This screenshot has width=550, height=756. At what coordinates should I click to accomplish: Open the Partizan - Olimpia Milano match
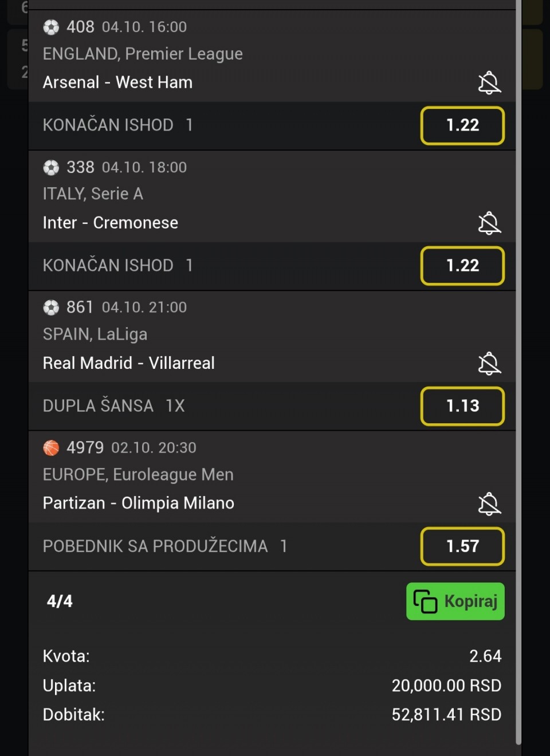point(139,503)
